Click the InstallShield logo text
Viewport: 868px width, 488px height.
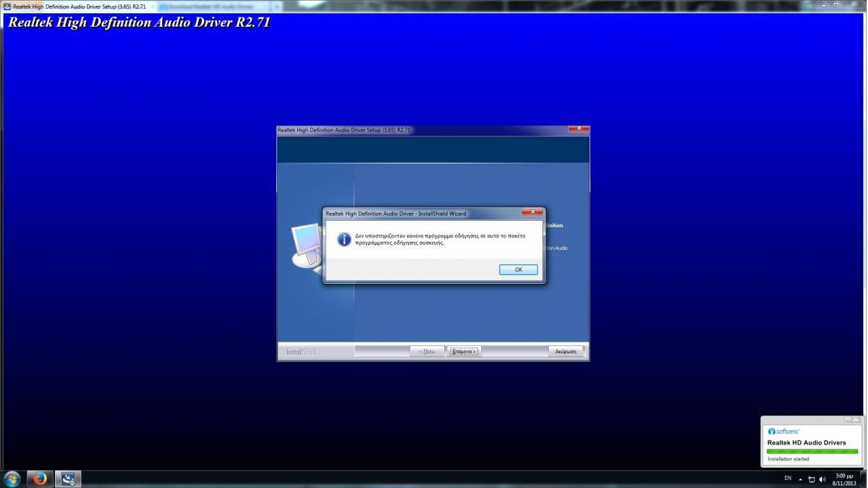(x=302, y=352)
